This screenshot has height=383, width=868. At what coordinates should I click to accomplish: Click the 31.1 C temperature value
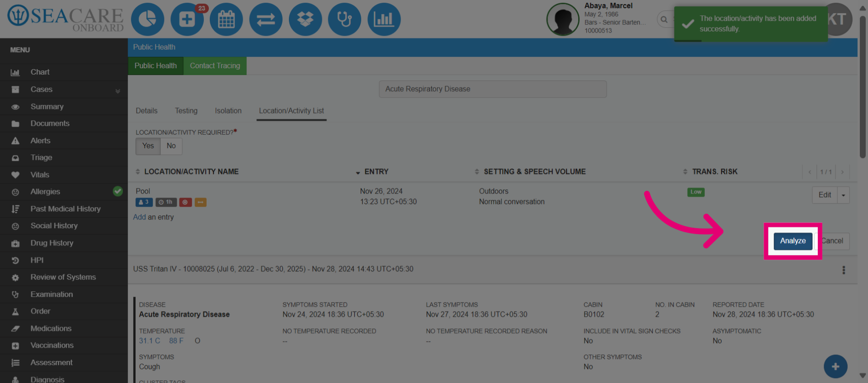coord(150,341)
